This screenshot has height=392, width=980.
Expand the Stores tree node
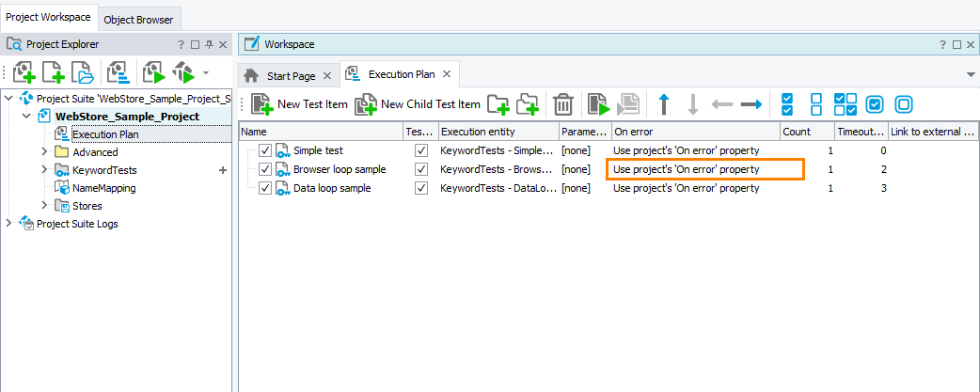tap(44, 206)
